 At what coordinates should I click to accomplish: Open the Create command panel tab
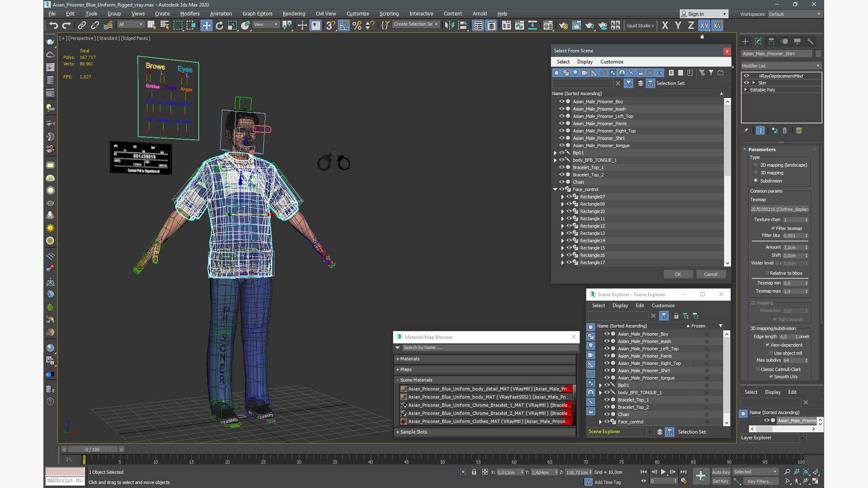[x=745, y=41]
